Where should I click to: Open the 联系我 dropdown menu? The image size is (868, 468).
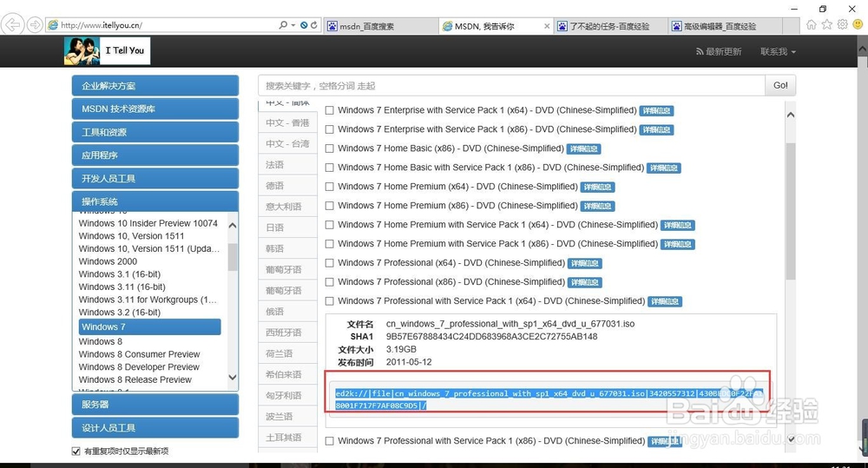[x=778, y=51]
